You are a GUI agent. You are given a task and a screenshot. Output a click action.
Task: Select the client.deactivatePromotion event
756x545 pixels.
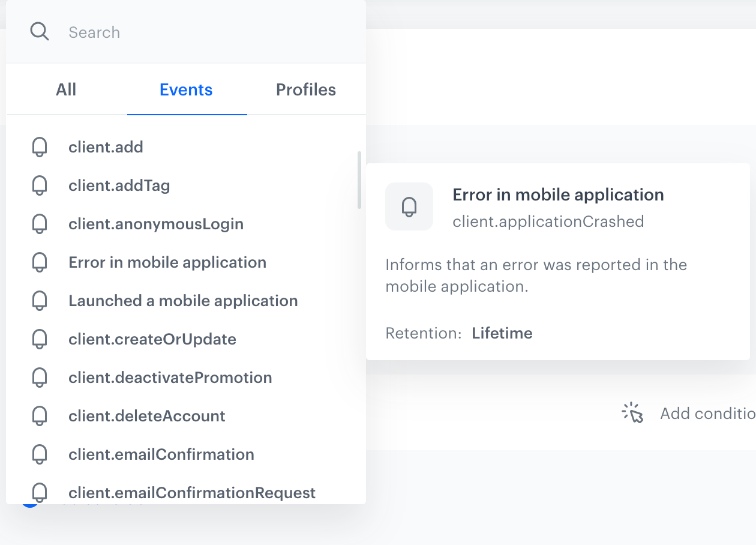pyautogui.click(x=170, y=378)
